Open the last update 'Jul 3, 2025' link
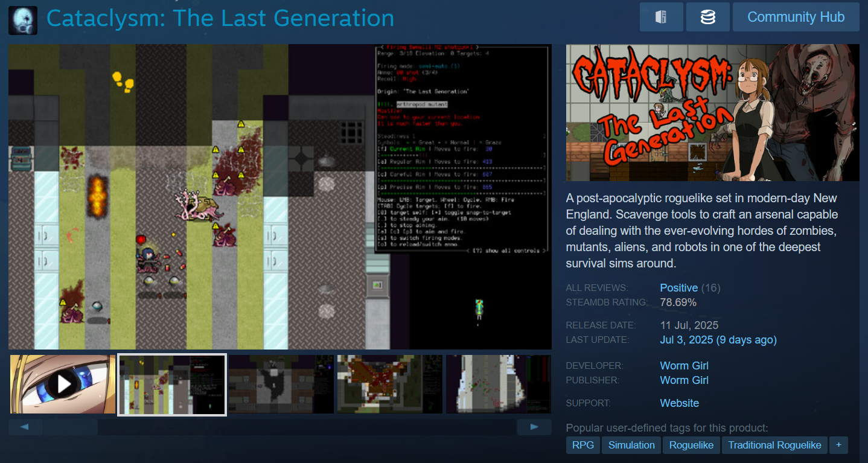Screen dimensions: 868x463 [718, 340]
